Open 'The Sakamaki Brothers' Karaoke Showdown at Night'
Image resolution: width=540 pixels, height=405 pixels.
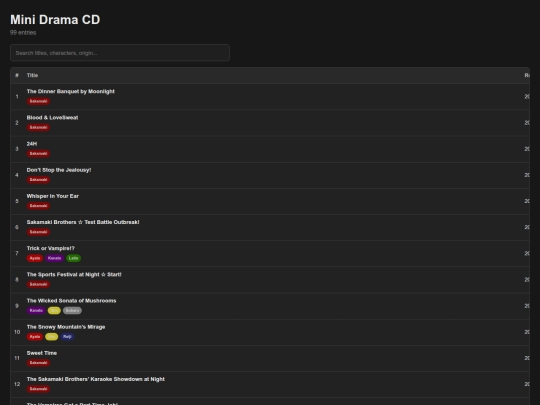point(96,379)
